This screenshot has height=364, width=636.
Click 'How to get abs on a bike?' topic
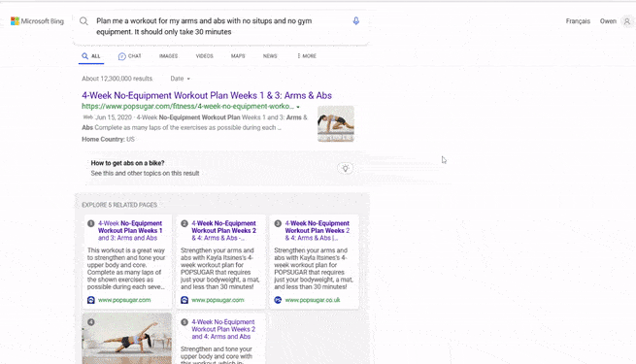point(128,163)
